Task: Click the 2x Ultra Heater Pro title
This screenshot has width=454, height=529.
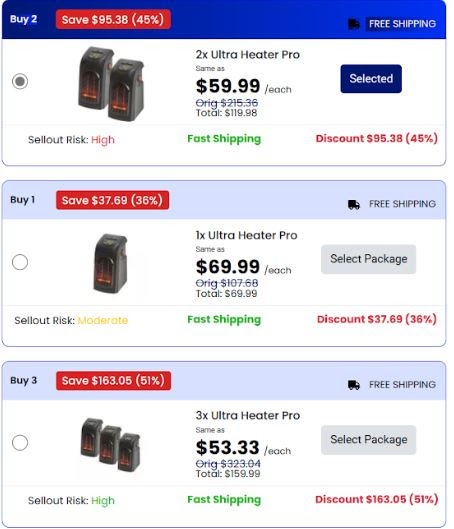Action: [x=248, y=55]
